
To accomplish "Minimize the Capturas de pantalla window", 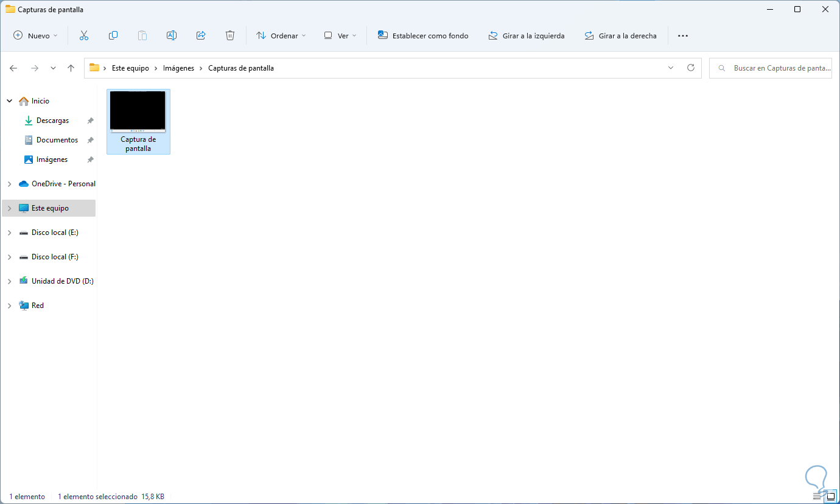I will pos(769,9).
